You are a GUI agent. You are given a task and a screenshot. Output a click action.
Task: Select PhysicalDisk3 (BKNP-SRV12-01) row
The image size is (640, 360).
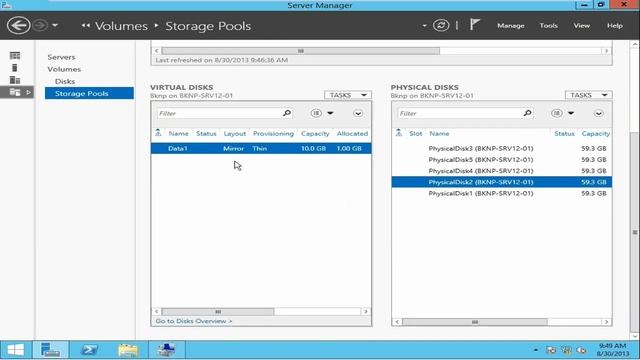tap(502, 148)
